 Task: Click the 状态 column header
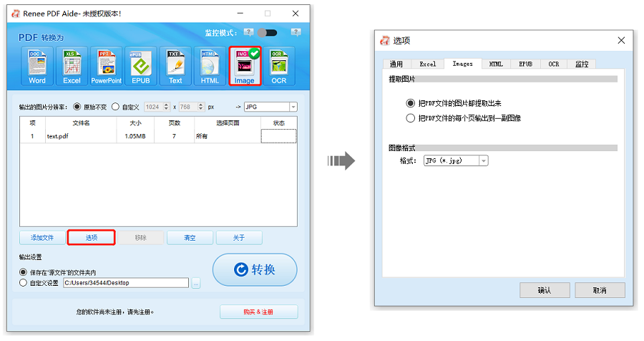pyautogui.click(x=279, y=123)
